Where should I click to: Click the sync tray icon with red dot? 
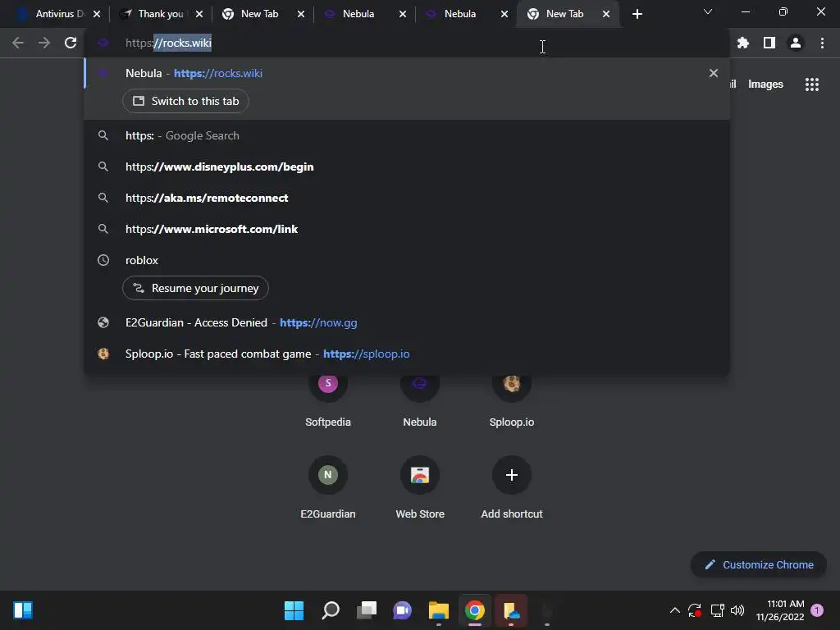tap(694, 610)
